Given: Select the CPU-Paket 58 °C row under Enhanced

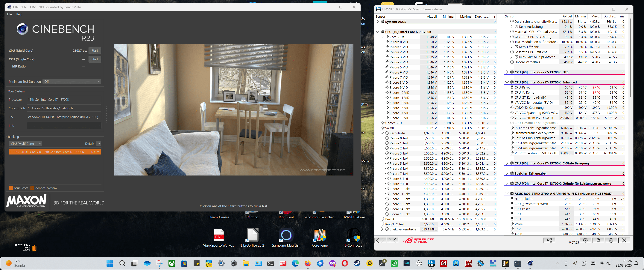Looking at the screenshot, I should click(564, 87).
